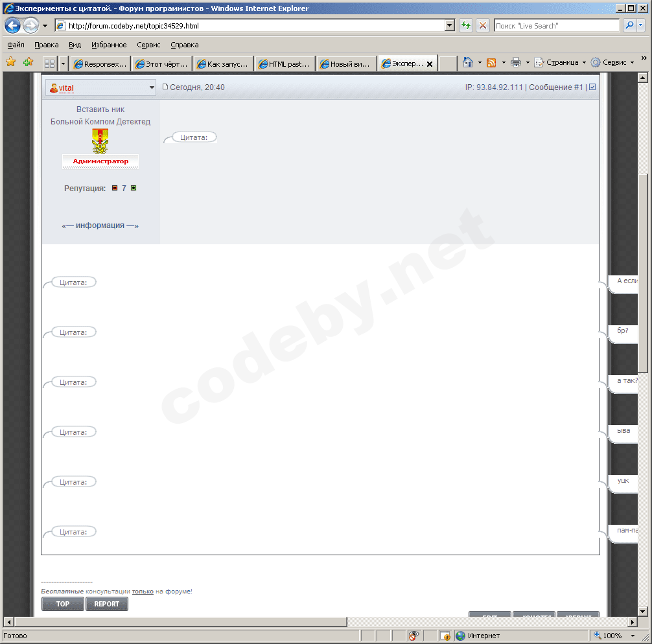Click the Интернет zone globe icon
Image resolution: width=652 pixels, height=644 pixels.
pos(460,636)
